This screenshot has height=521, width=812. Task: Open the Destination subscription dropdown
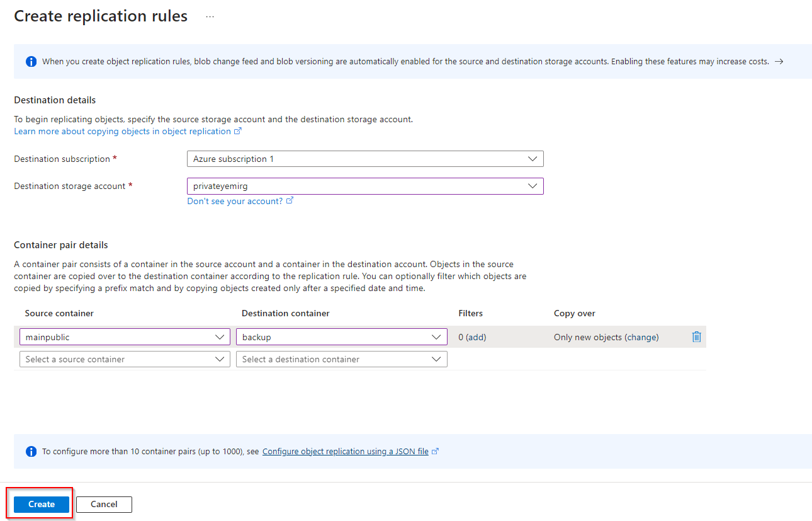[365, 159]
